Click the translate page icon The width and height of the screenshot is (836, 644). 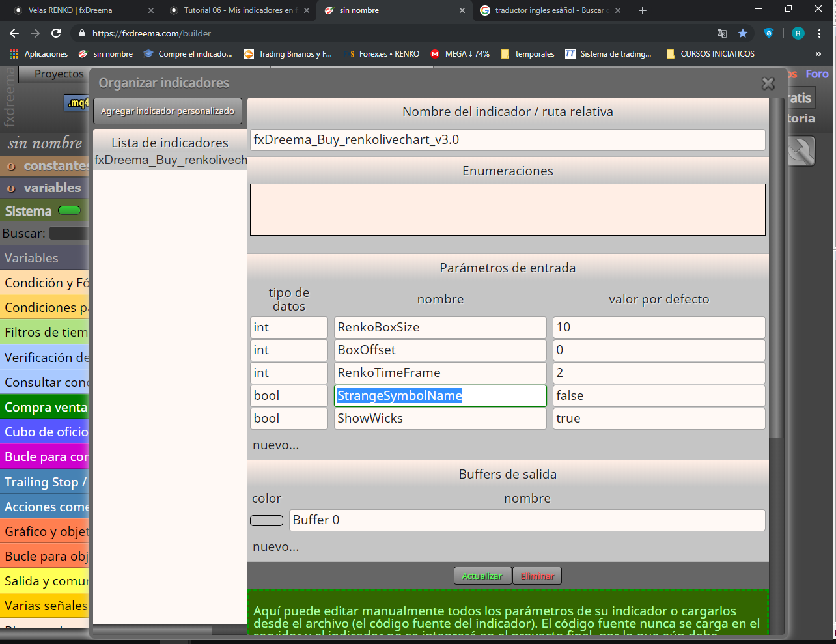[x=721, y=33]
